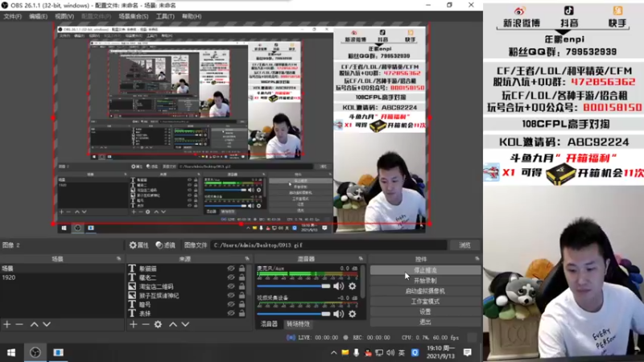Undock the 来源 panel with its float icon
Viewport: 644px width, 362px height.
pyautogui.click(x=247, y=259)
